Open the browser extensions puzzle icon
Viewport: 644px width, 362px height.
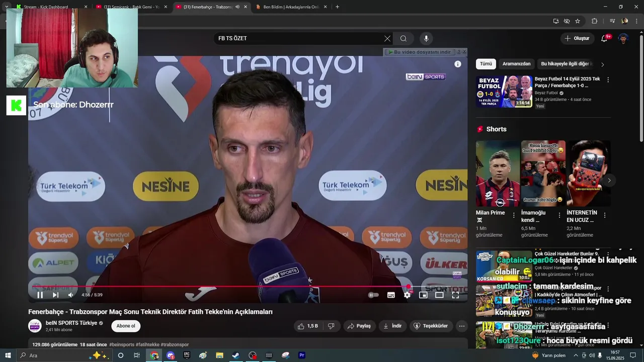pos(594,21)
